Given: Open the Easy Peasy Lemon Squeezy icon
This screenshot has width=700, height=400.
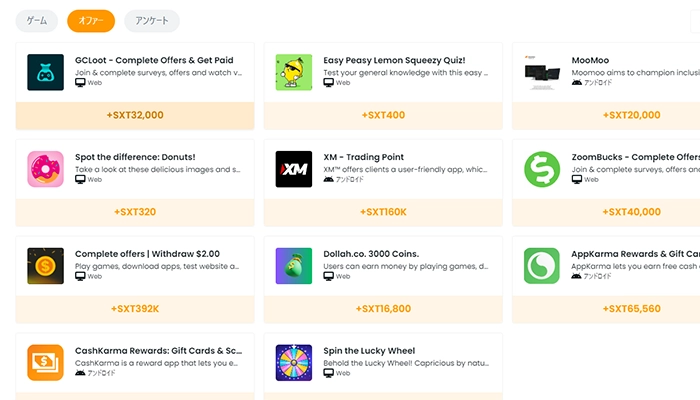Looking at the screenshot, I should 294,72.
